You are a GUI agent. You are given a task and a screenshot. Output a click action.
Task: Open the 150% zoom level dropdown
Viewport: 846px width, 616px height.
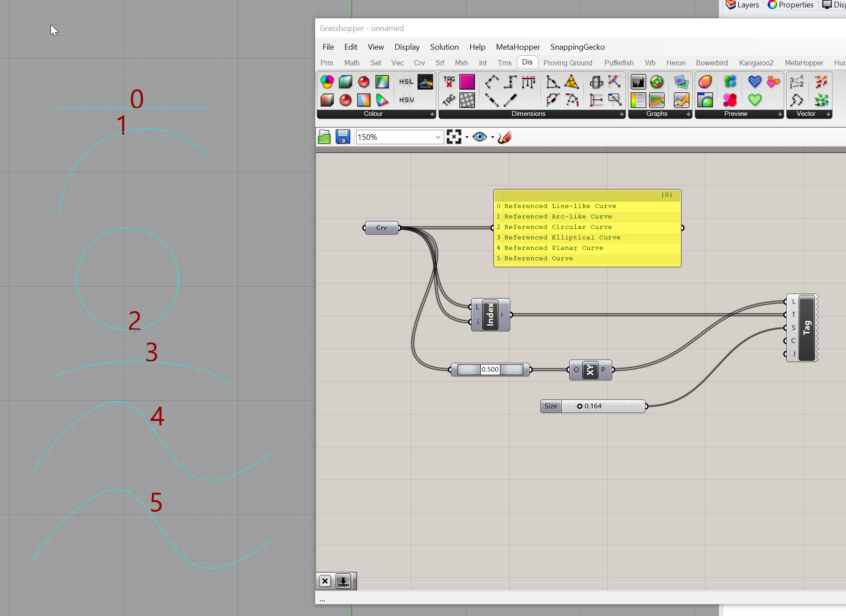point(438,137)
